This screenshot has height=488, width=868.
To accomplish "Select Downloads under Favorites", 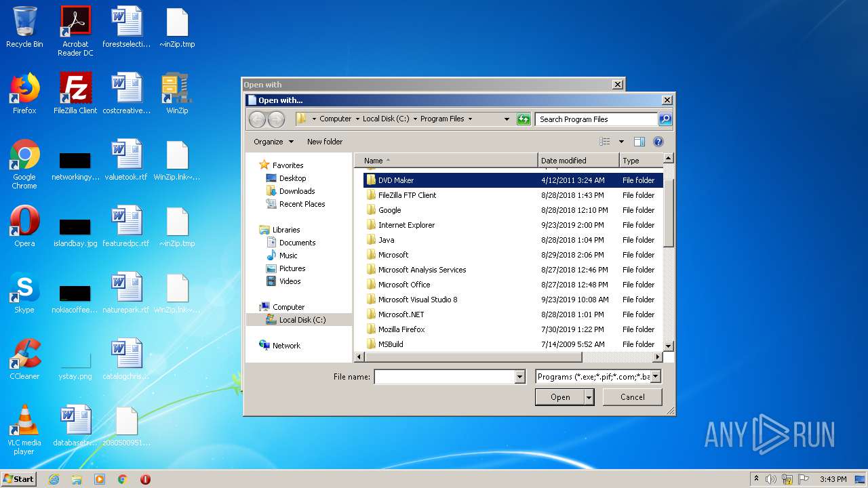I will pyautogui.click(x=297, y=191).
